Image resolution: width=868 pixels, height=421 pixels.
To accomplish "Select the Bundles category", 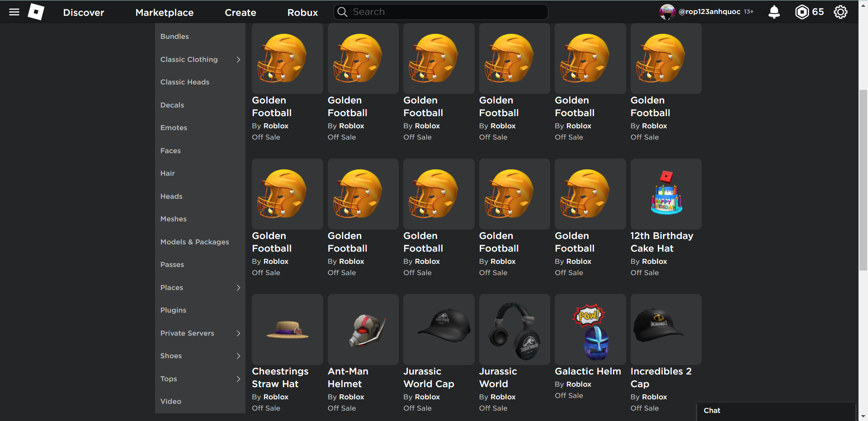I will point(175,37).
